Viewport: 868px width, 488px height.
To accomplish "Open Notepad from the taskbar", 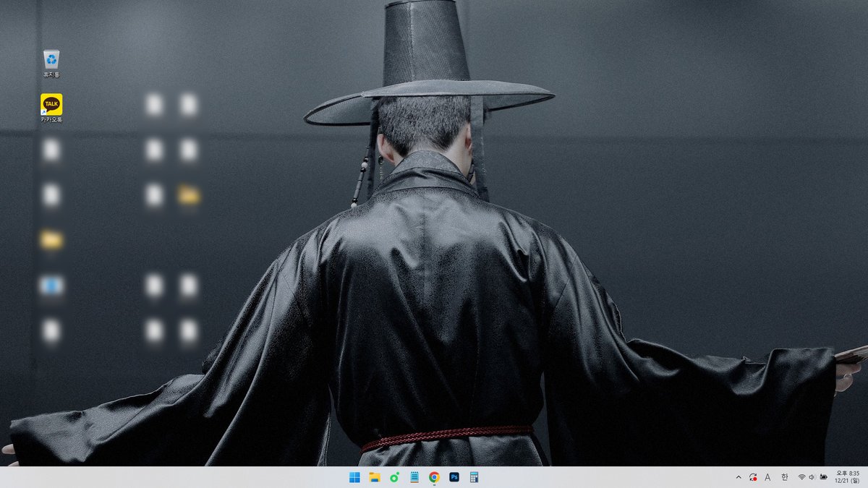I will point(414,477).
